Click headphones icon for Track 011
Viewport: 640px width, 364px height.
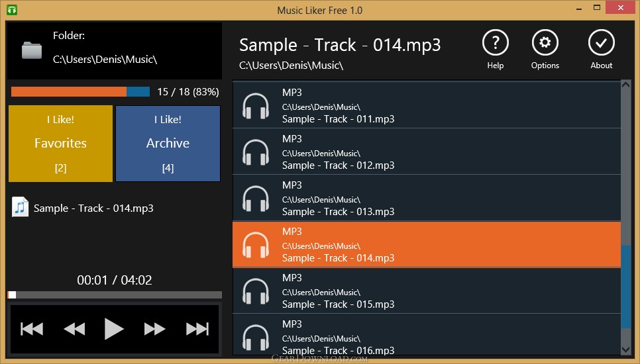256,106
